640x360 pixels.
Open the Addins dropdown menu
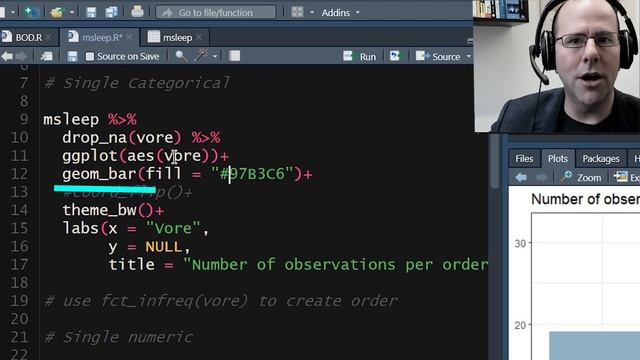(340, 13)
